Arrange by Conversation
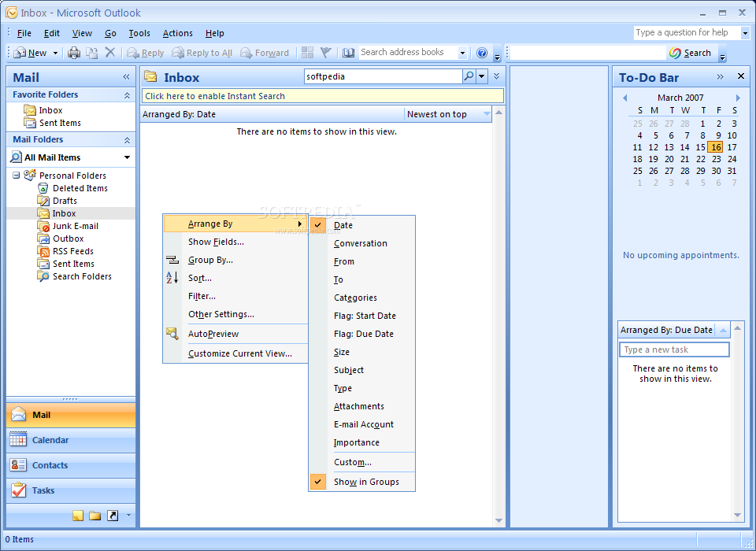 pos(361,243)
